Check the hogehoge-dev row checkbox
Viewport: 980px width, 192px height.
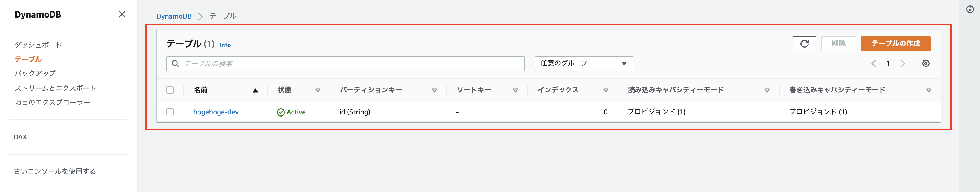(170, 112)
